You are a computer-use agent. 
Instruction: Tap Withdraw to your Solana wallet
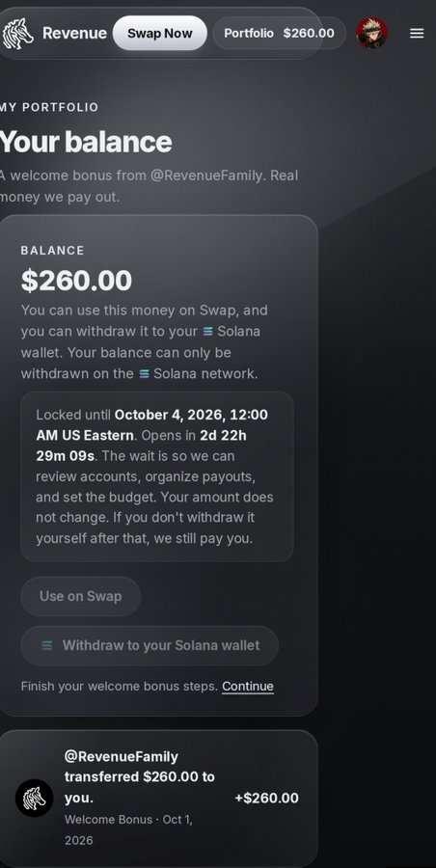pos(150,645)
